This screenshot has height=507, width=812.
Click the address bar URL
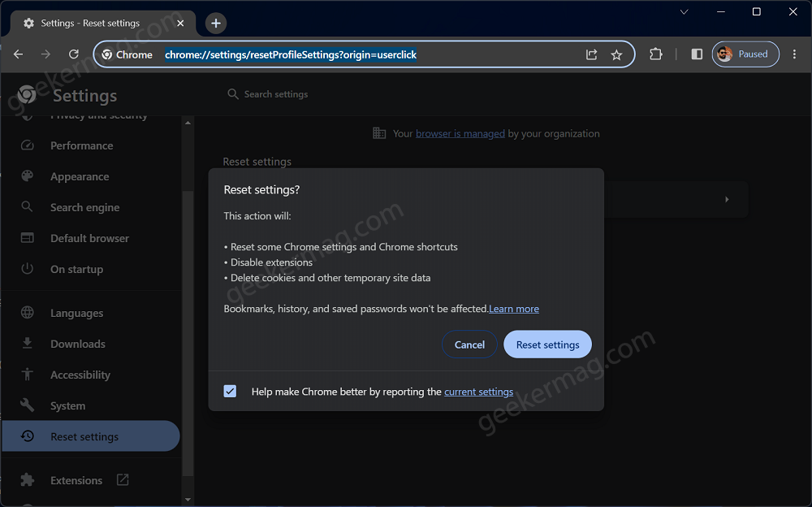(x=291, y=54)
